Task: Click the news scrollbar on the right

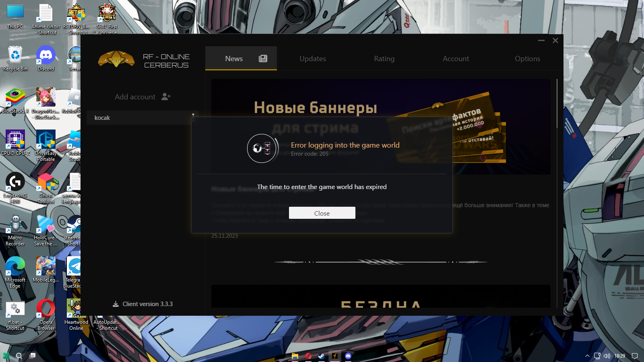Action: click(557, 103)
